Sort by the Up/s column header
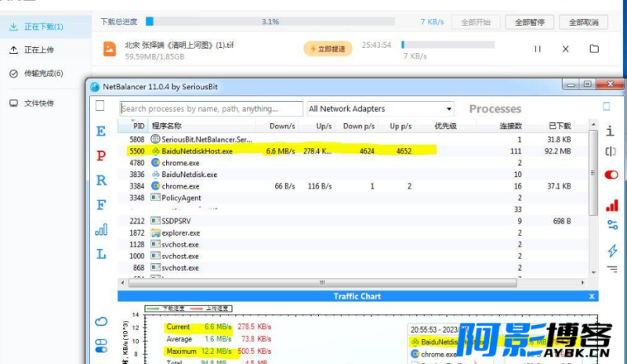 317,126
